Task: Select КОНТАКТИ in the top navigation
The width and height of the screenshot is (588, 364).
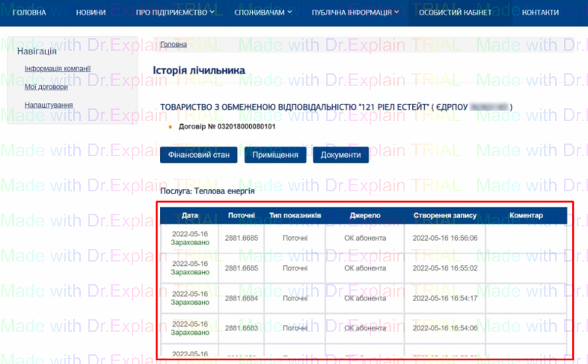Action: [x=540, y=13]
